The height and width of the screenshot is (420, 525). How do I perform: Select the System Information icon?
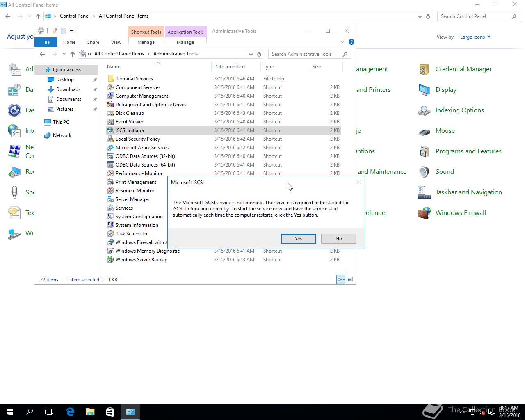pos(110,225)
